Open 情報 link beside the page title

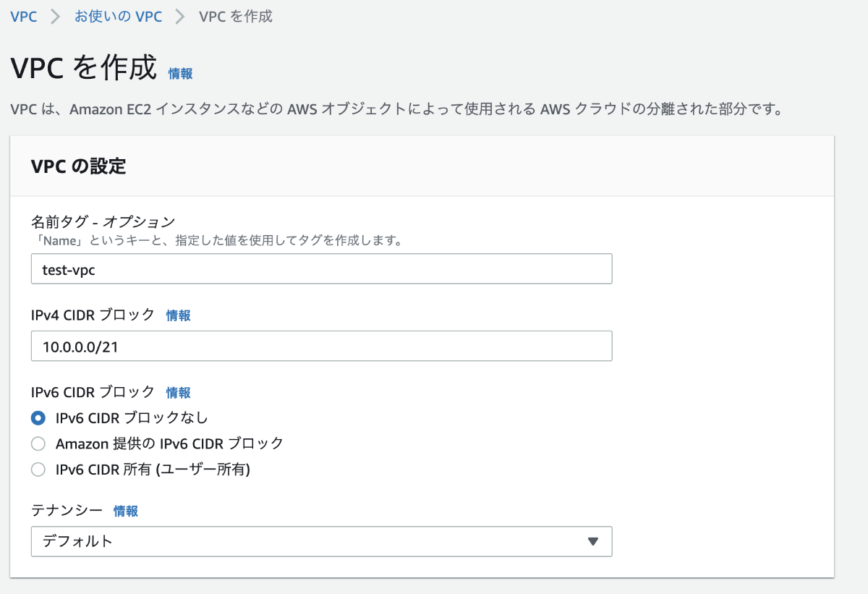click(x=180, y=73)
